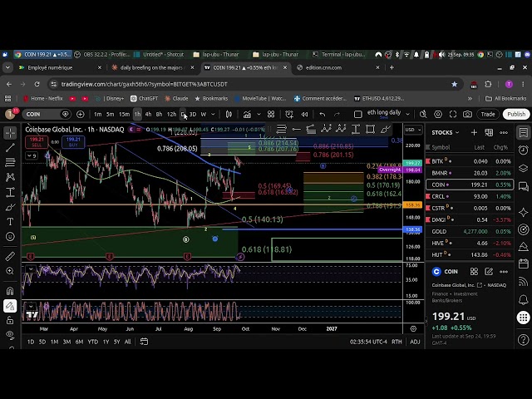Open chart settings gear
Screen dimensions: 532x399
(x=438, y=115)
